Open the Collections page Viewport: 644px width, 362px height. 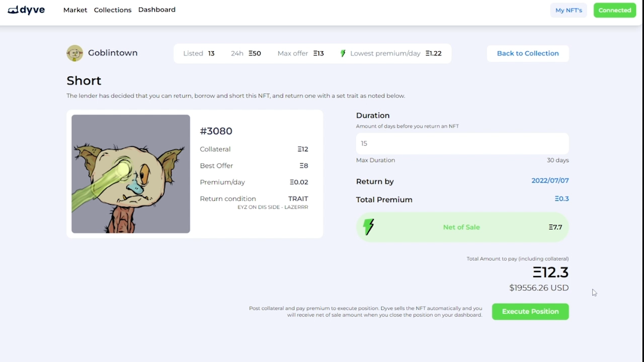[x=113, y=10]
